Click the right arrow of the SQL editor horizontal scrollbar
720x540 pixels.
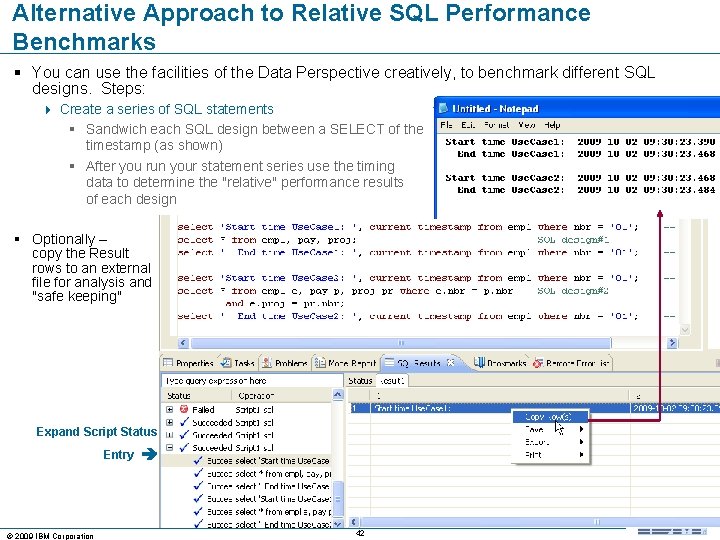(672, 343)
